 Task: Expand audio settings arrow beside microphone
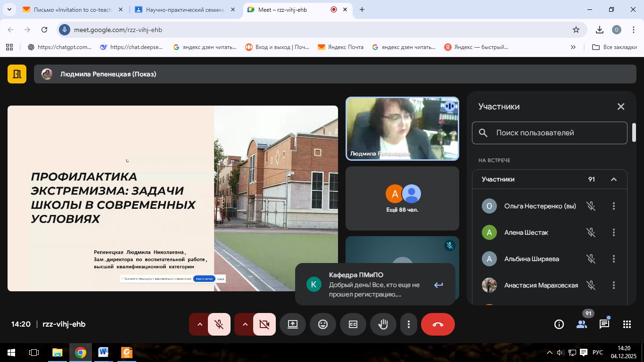pyautogui.click(x=199, y=324)
